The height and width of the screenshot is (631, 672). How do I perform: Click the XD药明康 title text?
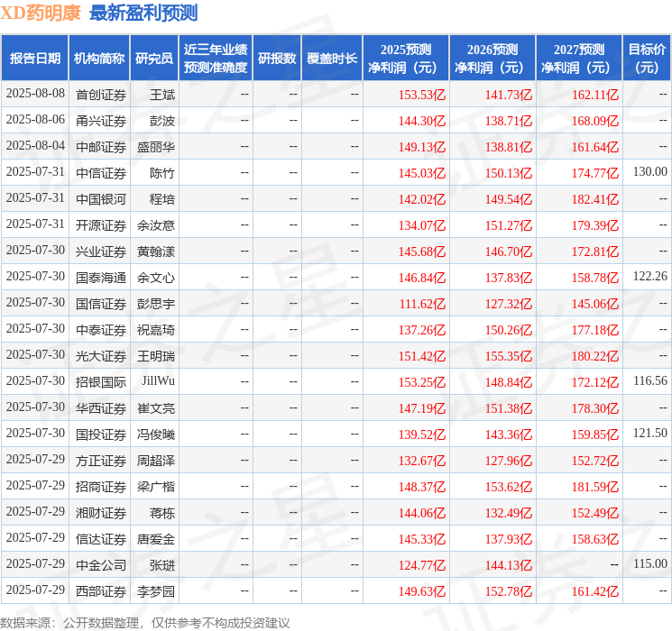41,14
